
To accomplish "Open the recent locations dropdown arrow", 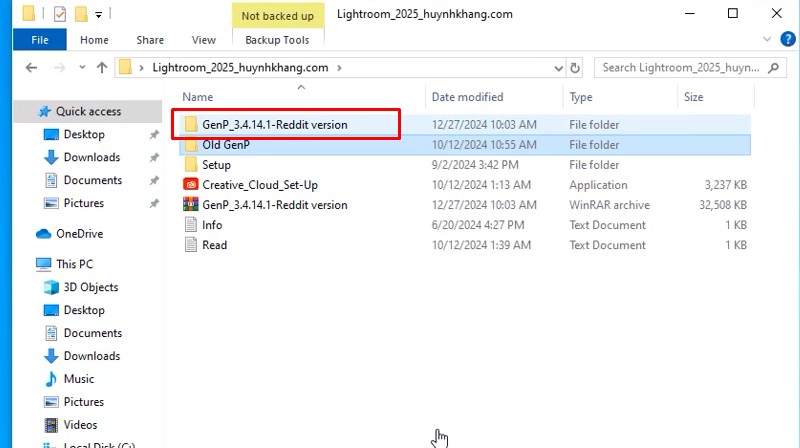I will click(x=80, y=68).
